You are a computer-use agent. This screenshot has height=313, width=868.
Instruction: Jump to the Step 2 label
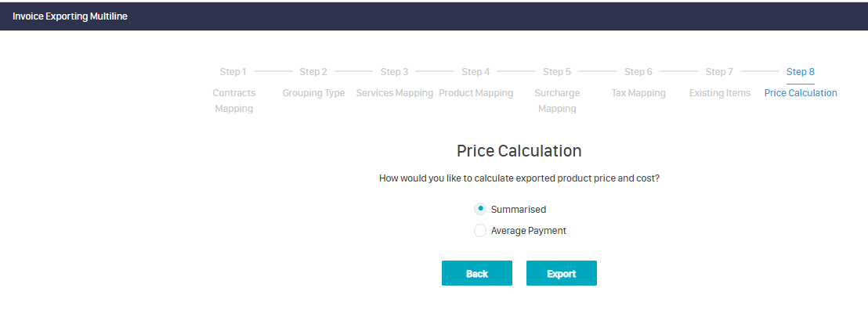pyautogui.click(x=313, y=72)
